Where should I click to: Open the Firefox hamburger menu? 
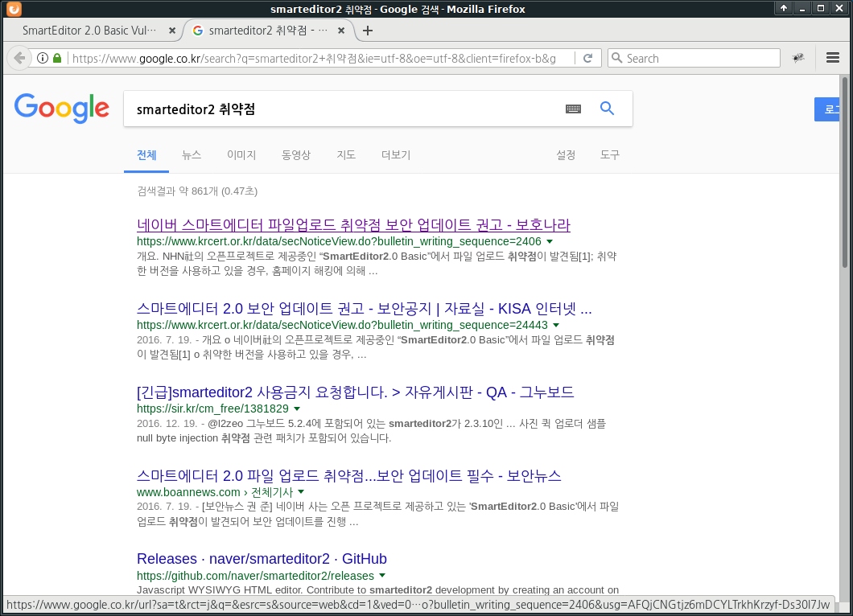click(x=832, y=58)
